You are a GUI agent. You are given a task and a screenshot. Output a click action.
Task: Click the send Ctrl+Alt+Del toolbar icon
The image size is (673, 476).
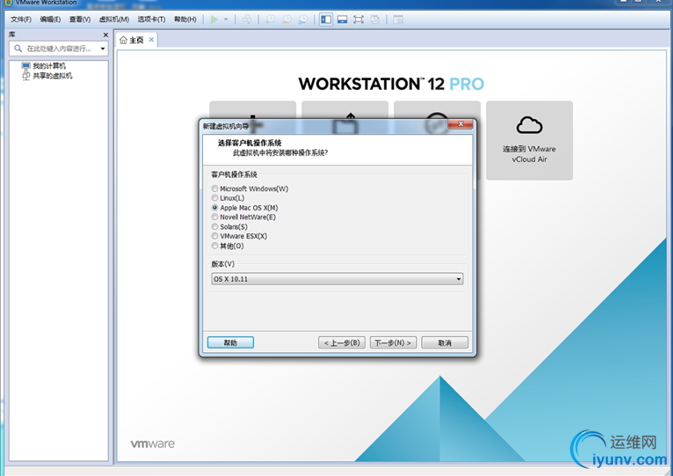click(247, 19)
